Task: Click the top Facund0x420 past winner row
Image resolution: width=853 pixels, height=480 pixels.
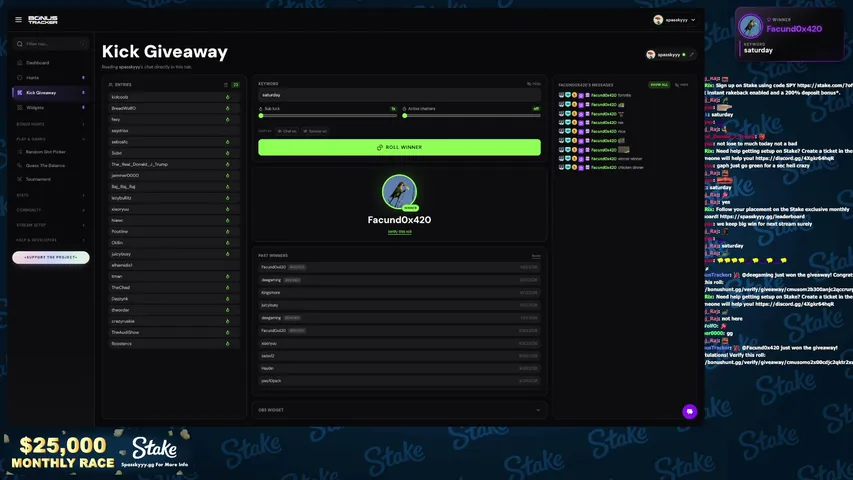Action: [399, 267]
